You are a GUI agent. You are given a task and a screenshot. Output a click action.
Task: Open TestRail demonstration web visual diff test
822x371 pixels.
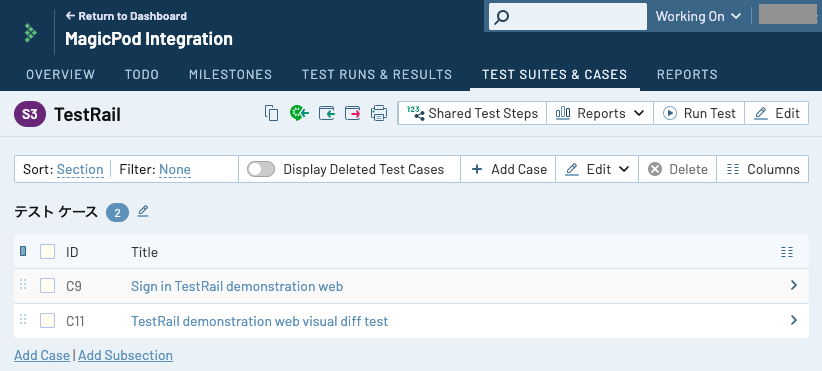pyautogui.click(x=259, y=321)
